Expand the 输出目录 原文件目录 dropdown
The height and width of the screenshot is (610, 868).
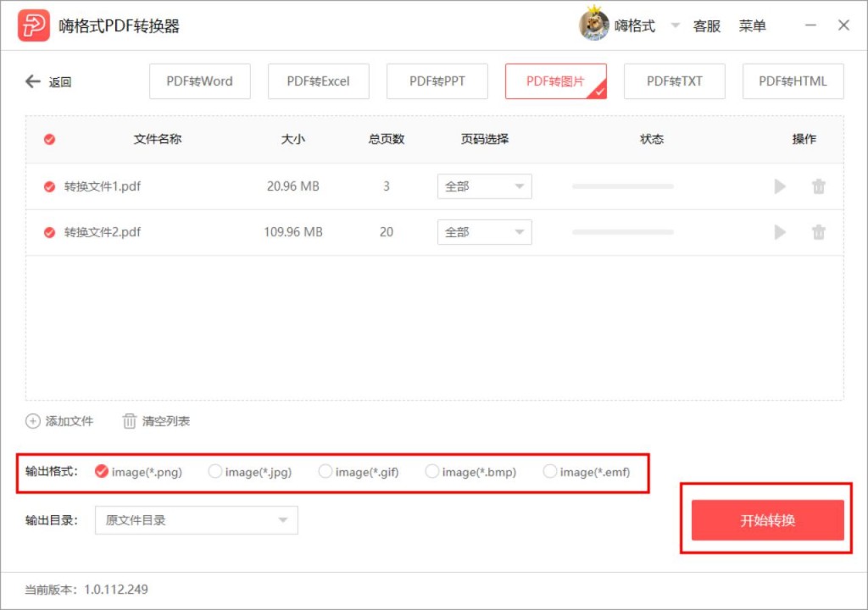pos(197,520)
